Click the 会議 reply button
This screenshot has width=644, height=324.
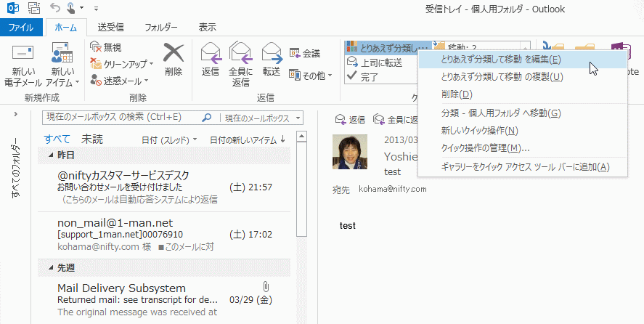point(305,53)
